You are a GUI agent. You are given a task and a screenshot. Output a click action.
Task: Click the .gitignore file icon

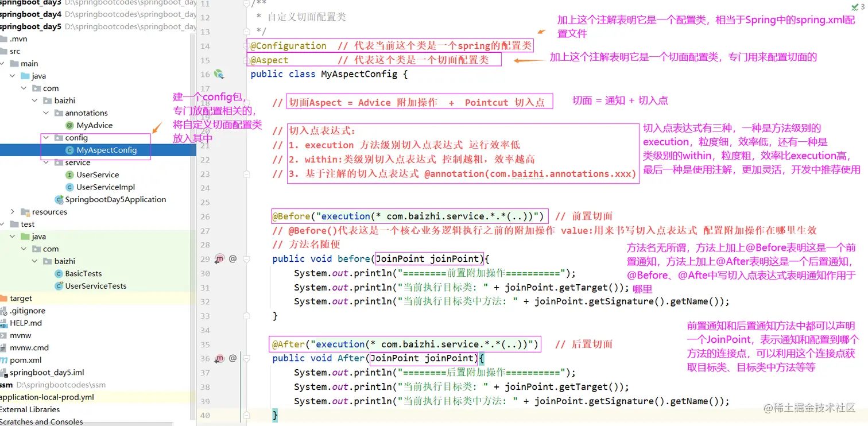click(x=3, y=311)
